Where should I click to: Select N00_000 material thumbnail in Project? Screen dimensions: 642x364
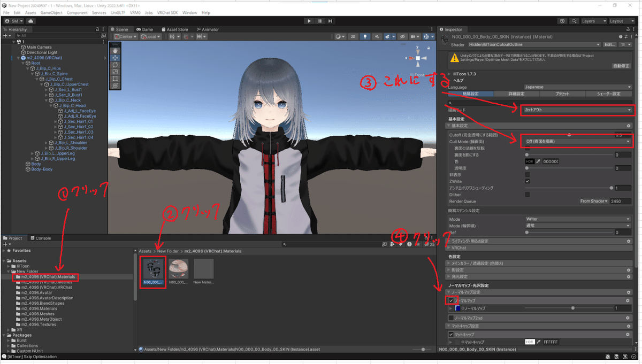[x=152, y=272]
